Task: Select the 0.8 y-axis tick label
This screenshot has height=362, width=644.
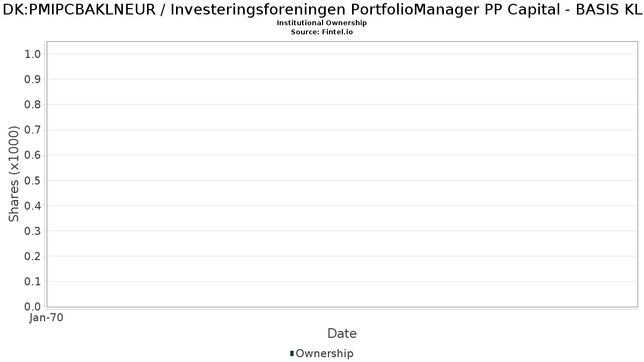Action: coord(33,105)
